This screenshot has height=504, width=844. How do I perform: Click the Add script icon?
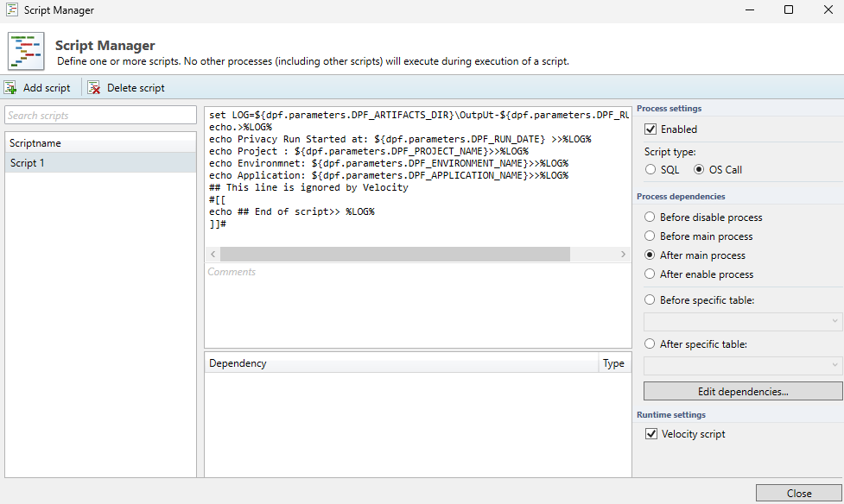10,87
